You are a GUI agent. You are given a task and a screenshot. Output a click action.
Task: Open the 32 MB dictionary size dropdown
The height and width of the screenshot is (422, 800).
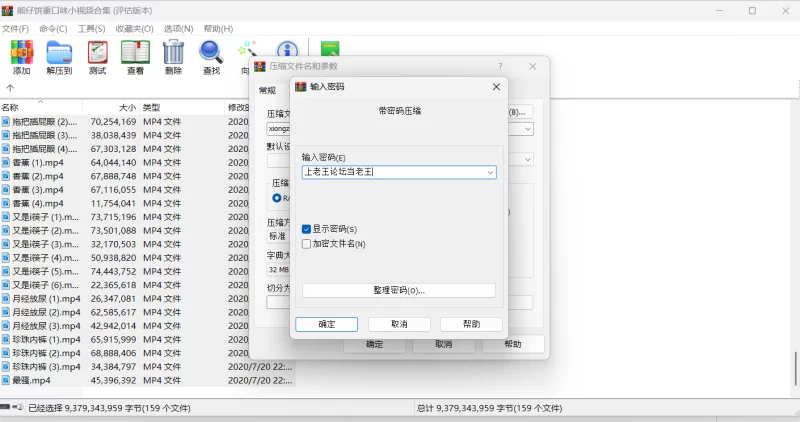278,269
